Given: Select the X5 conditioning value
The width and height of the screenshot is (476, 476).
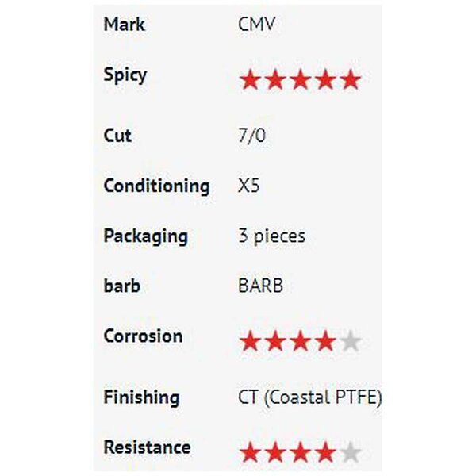Looking at the screenshot, I should (248, 186).
